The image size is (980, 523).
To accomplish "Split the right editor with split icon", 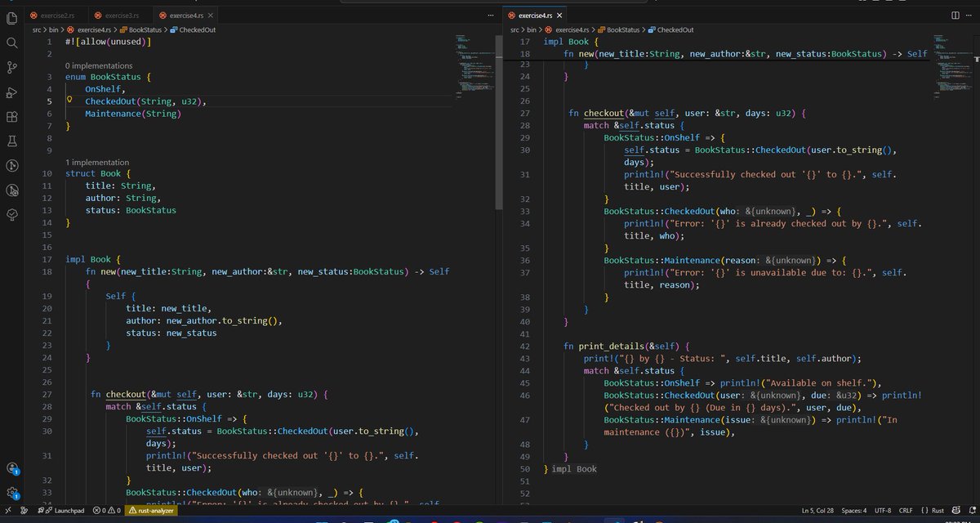I will click(x=955, y=16).
